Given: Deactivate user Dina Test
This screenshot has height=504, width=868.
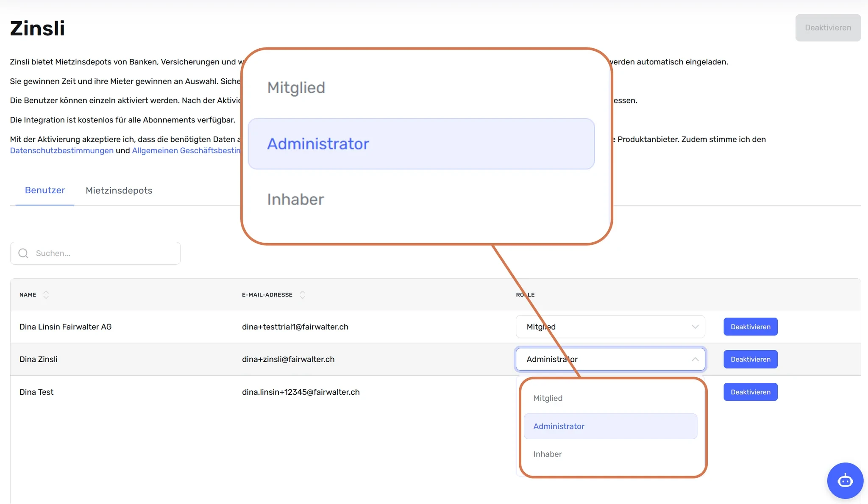Looking at the screenshot, I should coord(750,392).
